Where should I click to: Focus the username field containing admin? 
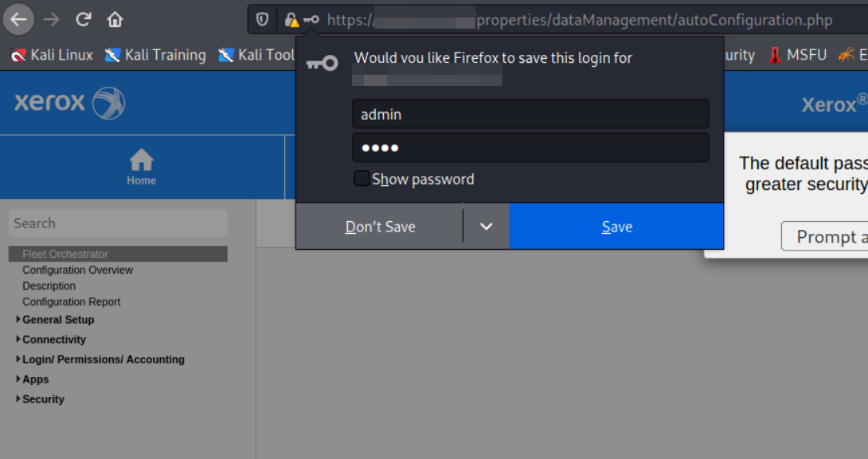pos(530,114)
